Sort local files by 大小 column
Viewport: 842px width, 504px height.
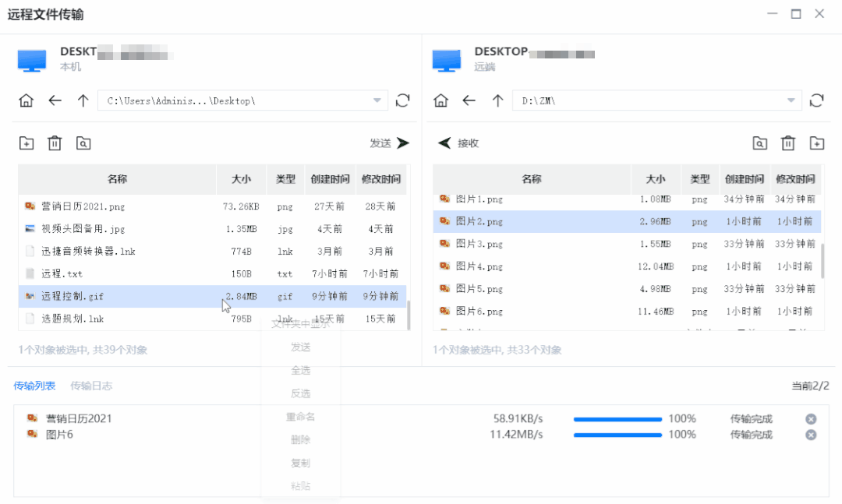[x=241, y=179]
